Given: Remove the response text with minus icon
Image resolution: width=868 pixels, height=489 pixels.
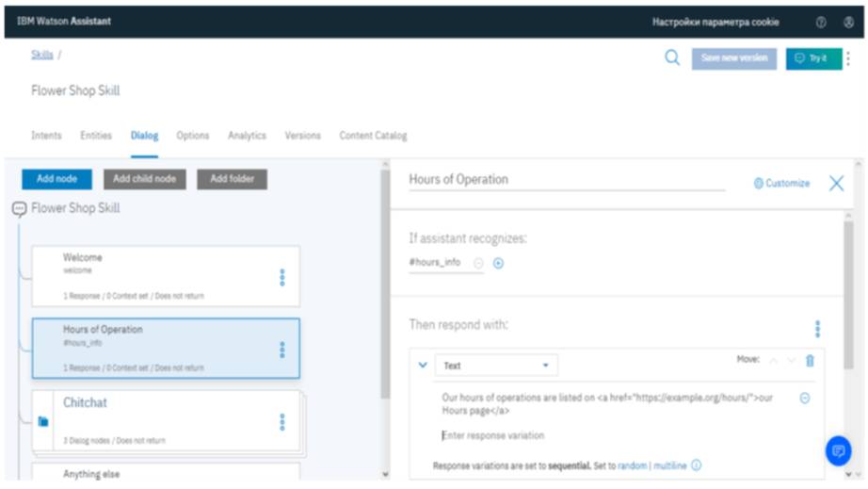Looking at the screenshot, I should click(805, 399).
